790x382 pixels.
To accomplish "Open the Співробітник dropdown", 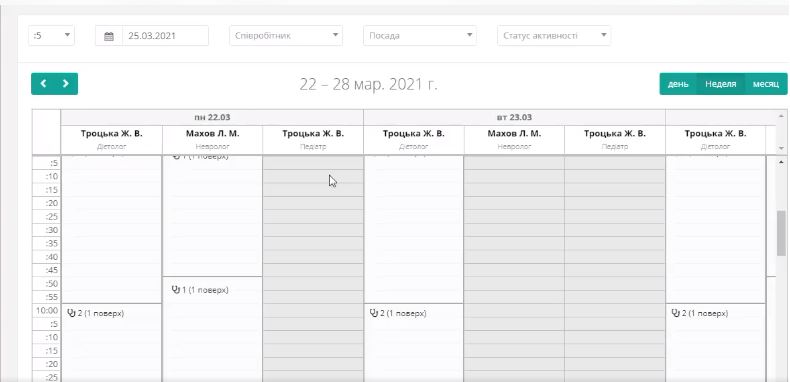I will pos(286,36).
